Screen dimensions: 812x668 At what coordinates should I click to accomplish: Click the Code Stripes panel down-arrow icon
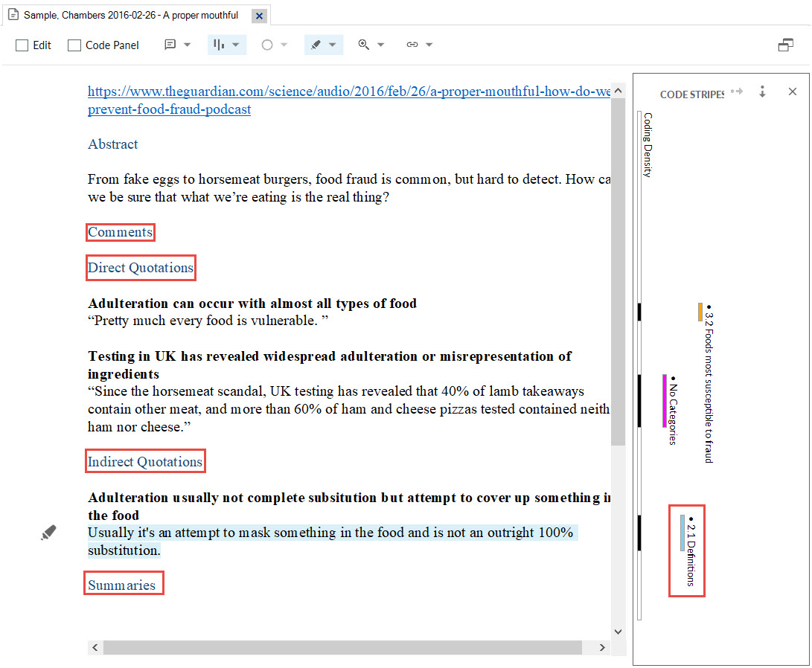[762, 91]
